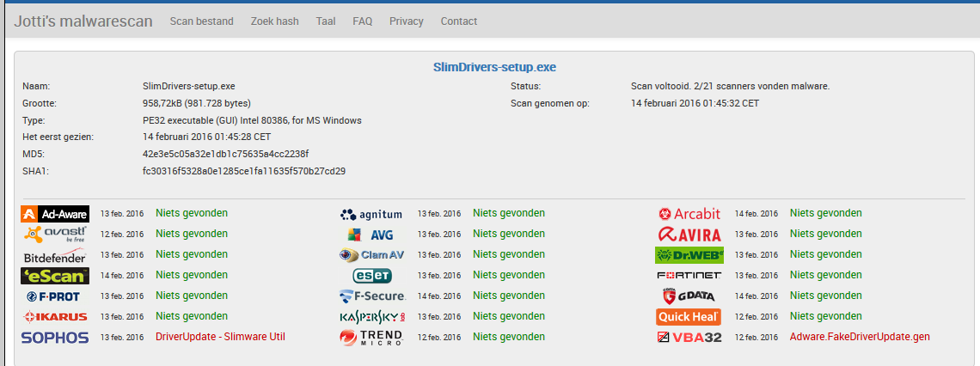
Task: Click the Kaspersky scanner logo
Action: [x=372, y=317]
